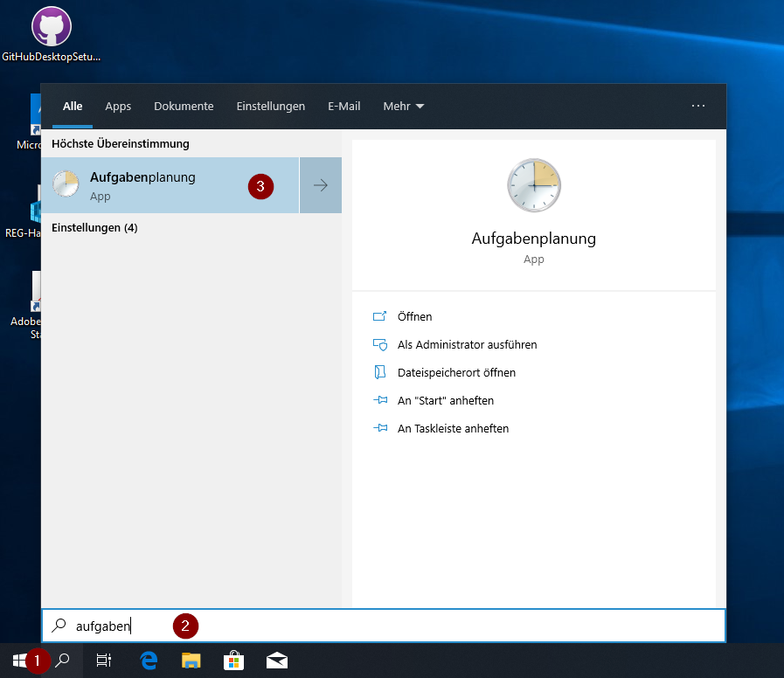Open the Mail app from the taskbar
This screenshot has height=678, width=784.
coord(276,661)
